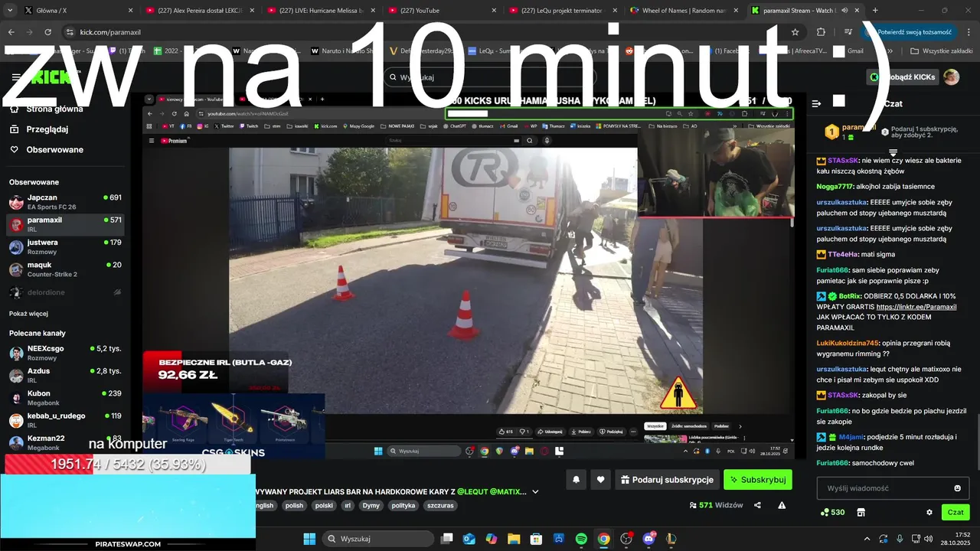This screenshot has width=980, height=551.
Task: Open chat settings gear icon
Action: tap(929, 512)
